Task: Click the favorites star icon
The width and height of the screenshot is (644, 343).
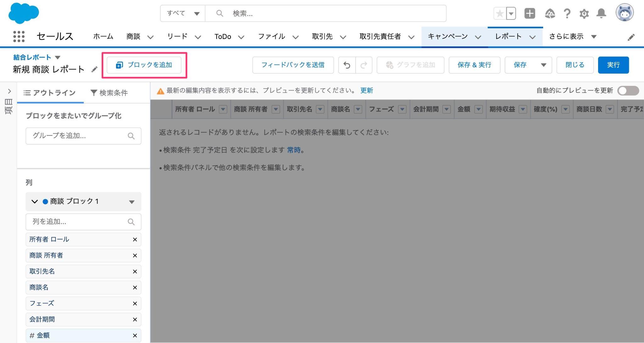Action: point(500,14)
